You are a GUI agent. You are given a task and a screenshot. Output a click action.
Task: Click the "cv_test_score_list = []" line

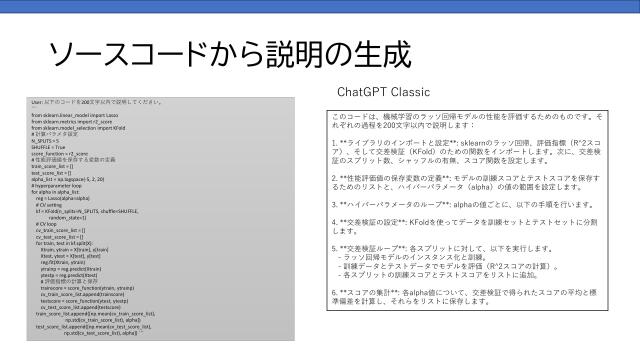click(x=59, y=237)
